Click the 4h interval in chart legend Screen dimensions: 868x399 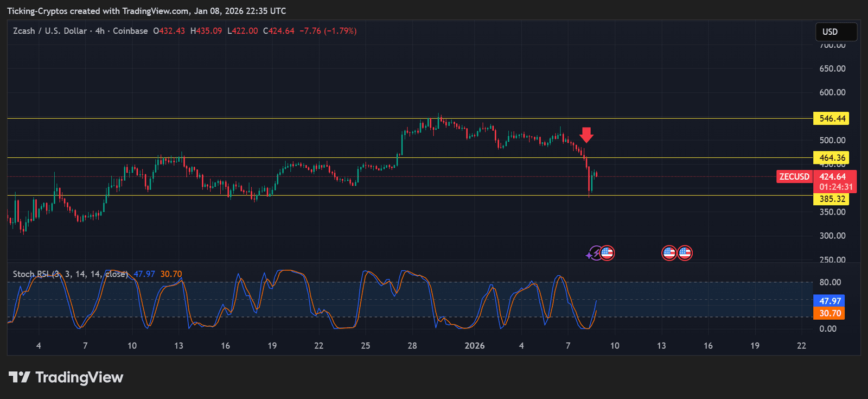pyautogui.click(x=100, y=31)
